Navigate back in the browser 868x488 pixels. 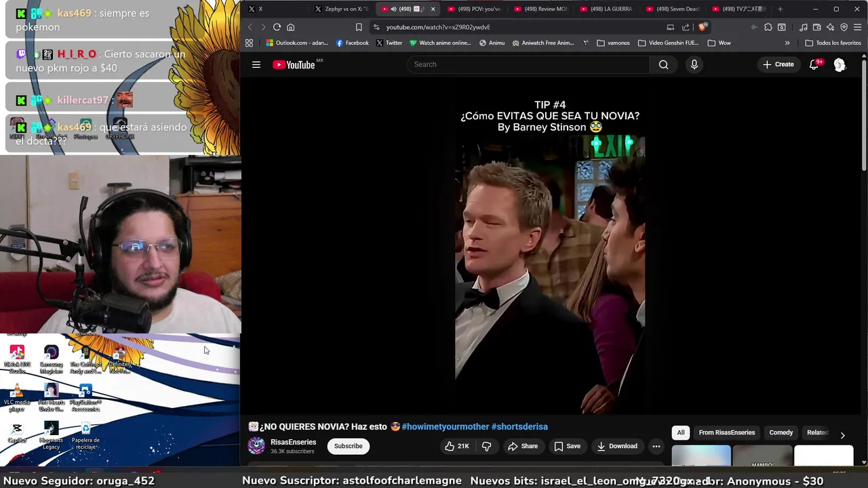point(250,27)
